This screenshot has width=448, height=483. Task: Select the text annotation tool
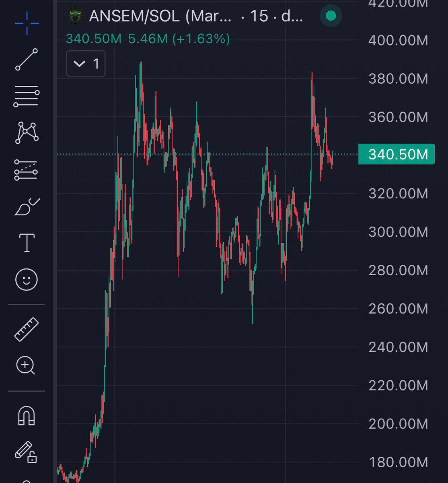(27, 243)
